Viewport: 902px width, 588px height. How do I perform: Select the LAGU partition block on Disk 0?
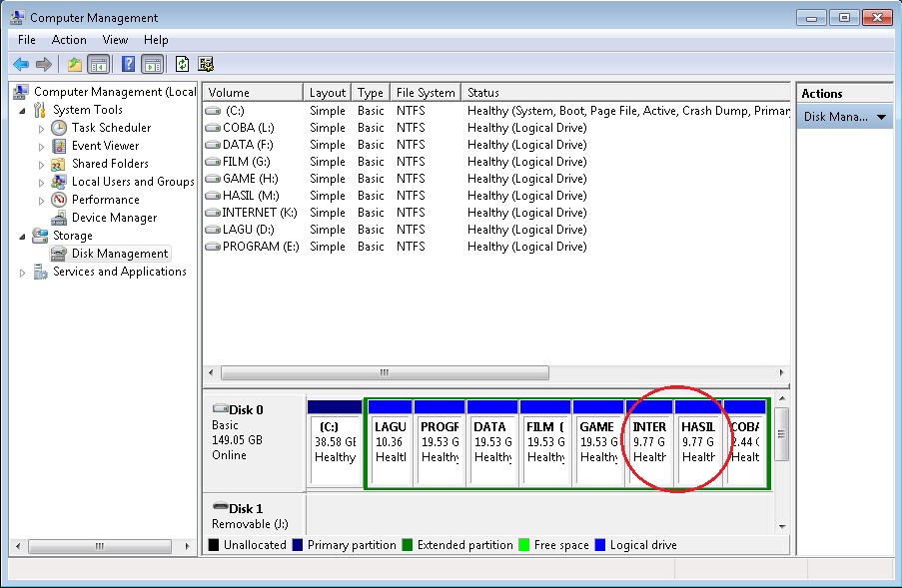point(390,443)
